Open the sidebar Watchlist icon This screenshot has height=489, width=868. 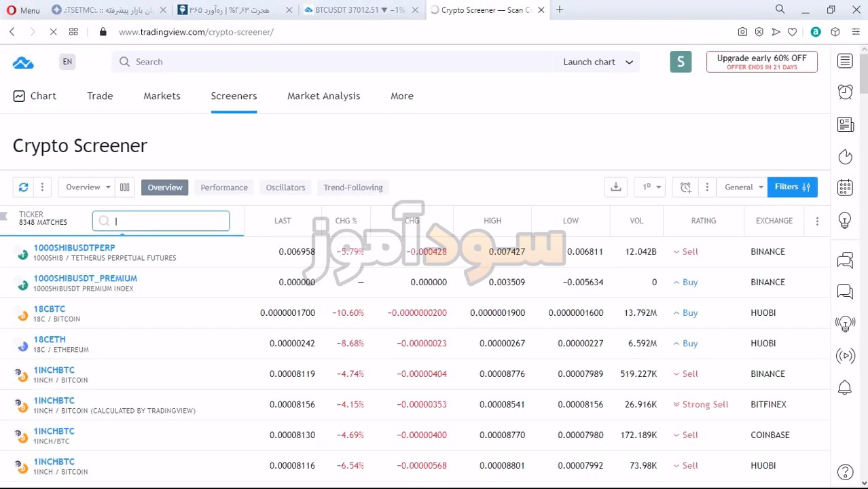coord(845,61)
